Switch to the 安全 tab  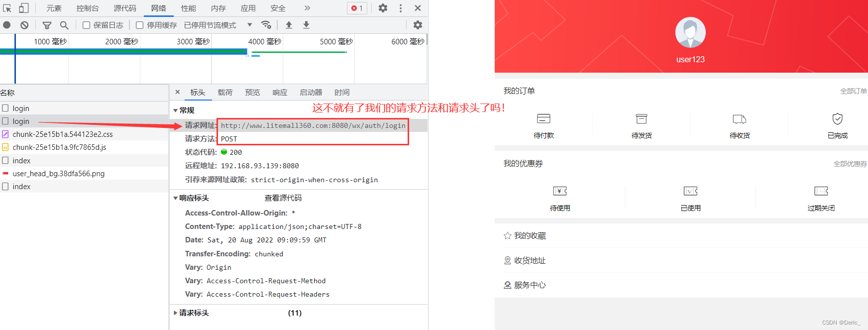pos(278,8)
